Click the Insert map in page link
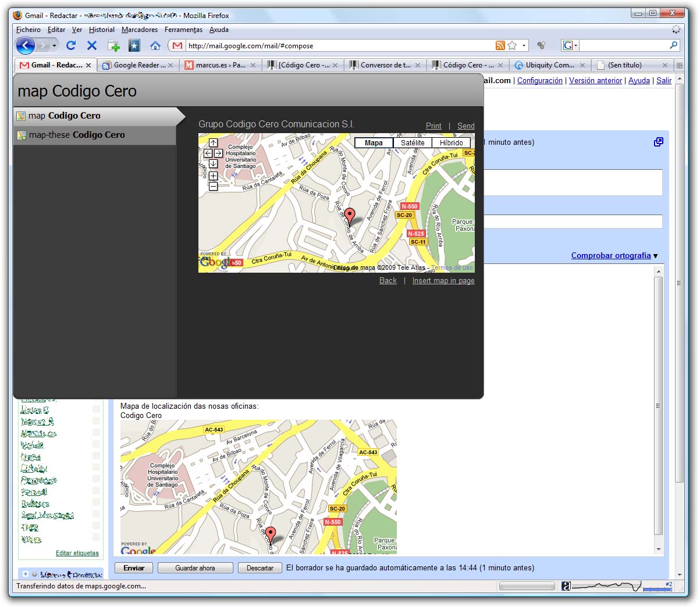Viewport: 700px width, 607px height. tap(443, 281)
